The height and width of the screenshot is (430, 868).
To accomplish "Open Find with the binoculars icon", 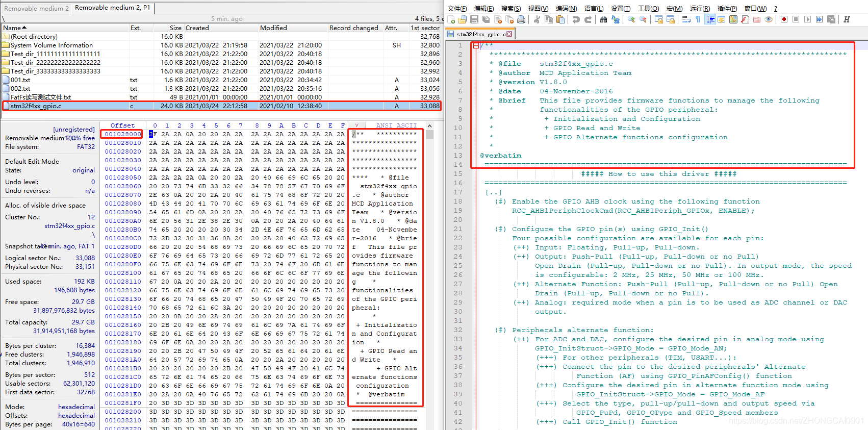I will (604, 19).
